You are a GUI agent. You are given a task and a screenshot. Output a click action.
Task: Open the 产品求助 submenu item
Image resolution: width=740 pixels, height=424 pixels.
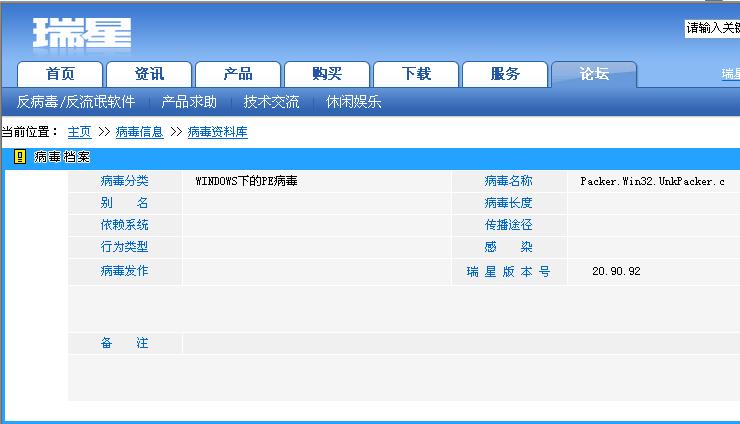pyautogui.click(x=189, y=102)
